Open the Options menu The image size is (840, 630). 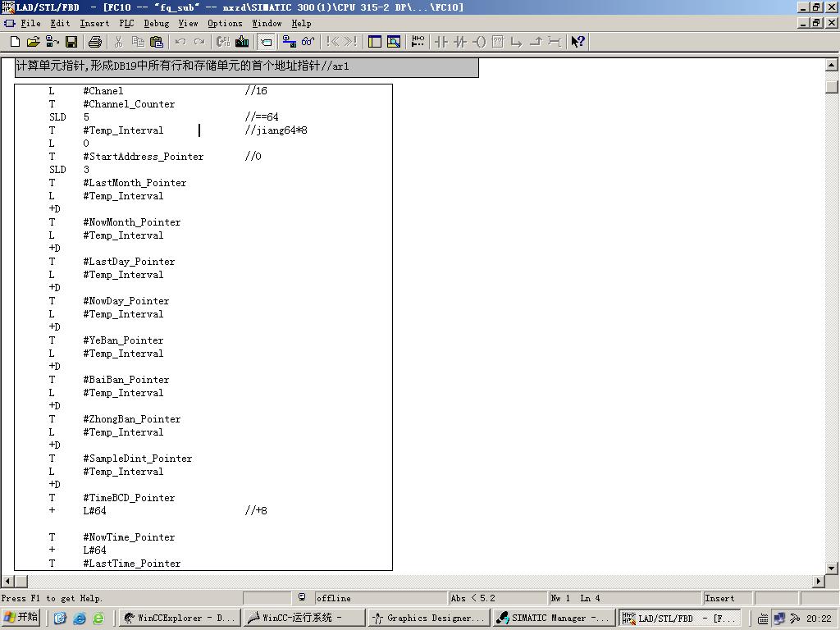pos(225,23)
